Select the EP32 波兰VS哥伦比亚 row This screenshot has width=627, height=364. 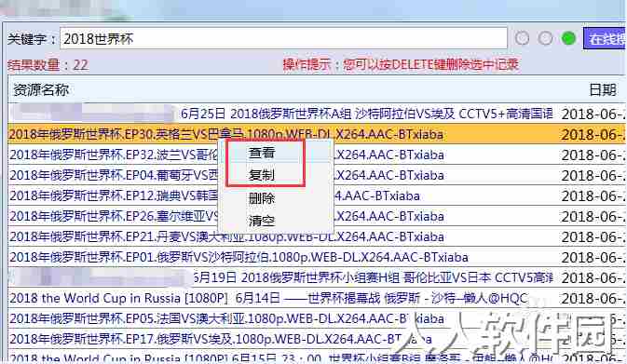click(x=317, y=155)
